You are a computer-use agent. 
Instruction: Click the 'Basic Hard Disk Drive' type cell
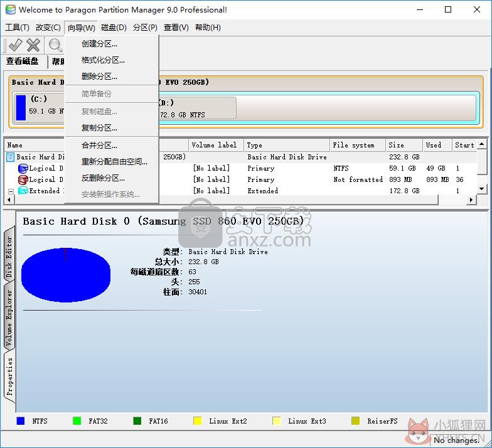point(287,157)
